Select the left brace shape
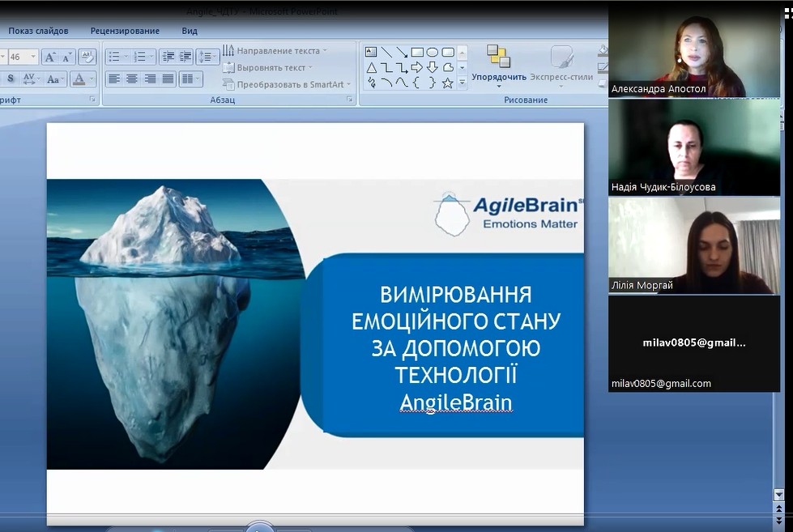 click(417, 83)
